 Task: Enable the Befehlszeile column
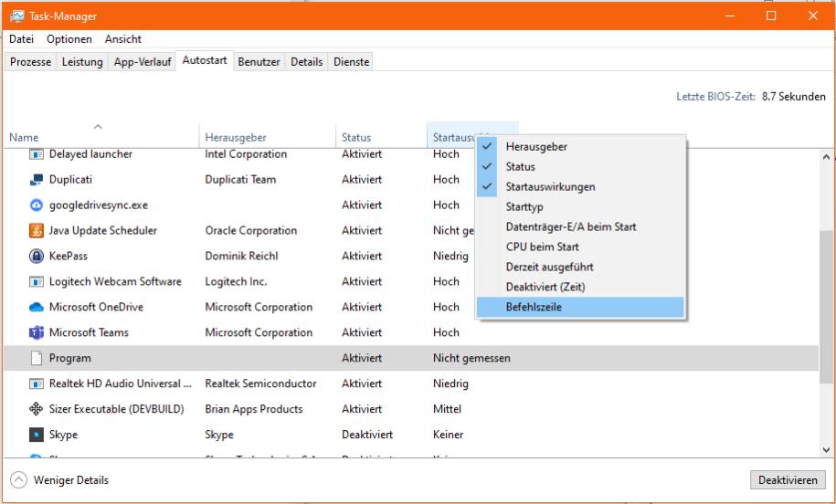tap(580, 308)
